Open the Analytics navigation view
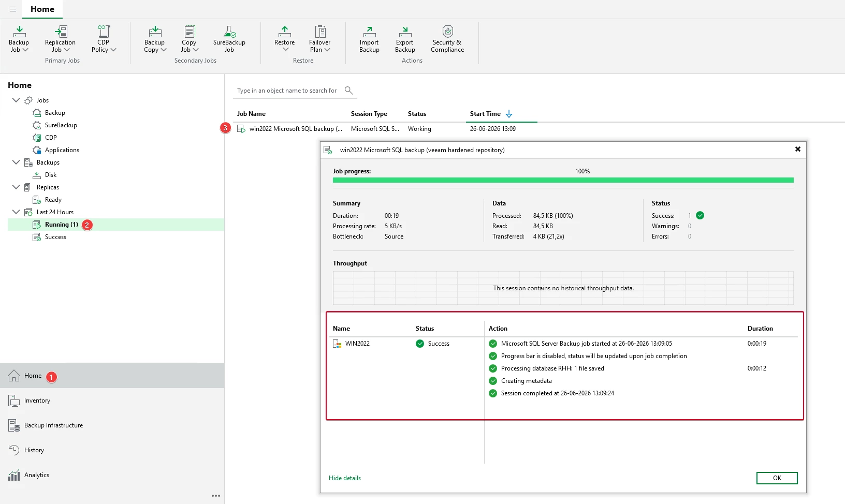Screen dimensions: 845x504 [112, 475]
